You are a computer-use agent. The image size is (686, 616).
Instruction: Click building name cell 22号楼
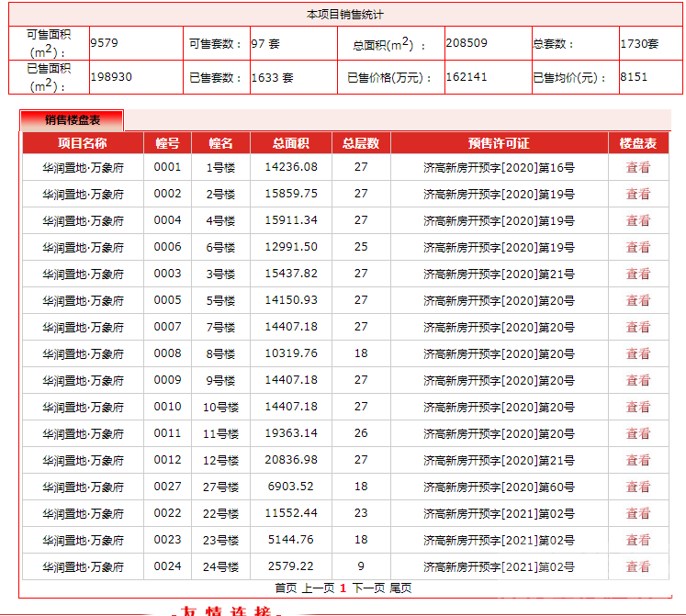coord(221,514)
